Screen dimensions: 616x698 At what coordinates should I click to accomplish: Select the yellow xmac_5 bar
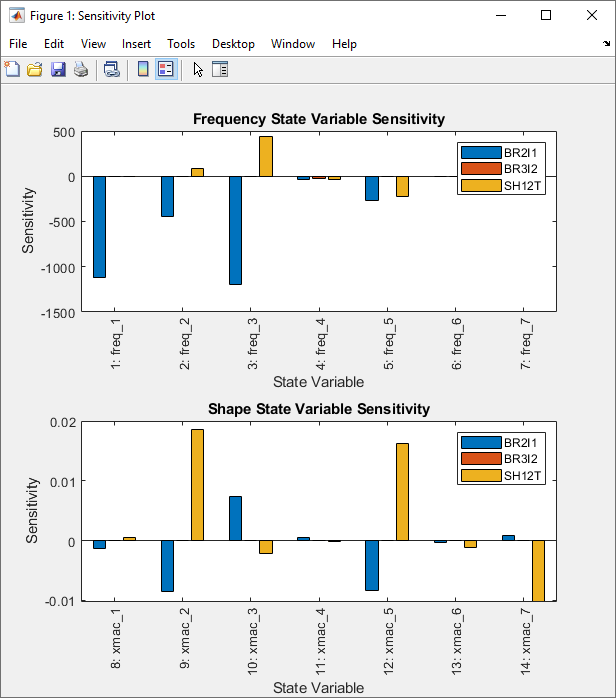pos(402,492)
